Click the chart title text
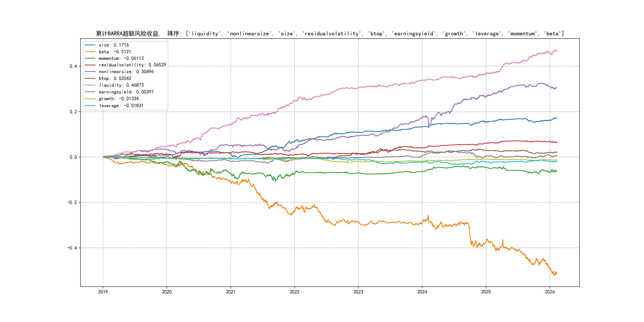This screenshot has width=644, height=322. (x=330, y=34)
